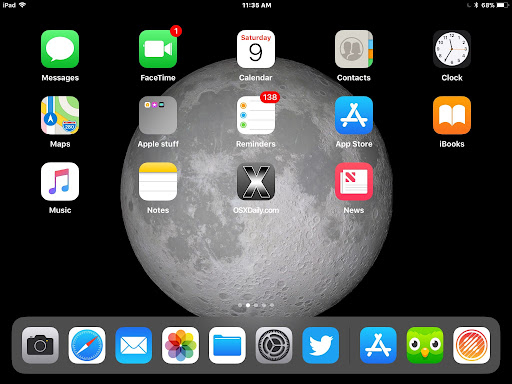Open the Calendar app showing Saturday 9
The width and height of the screenshot is (512, 384).
(x=256, y=49)
